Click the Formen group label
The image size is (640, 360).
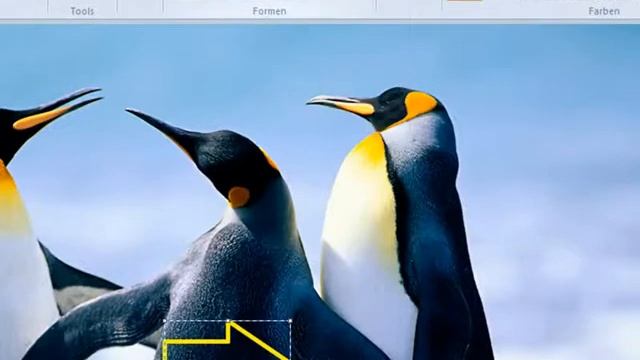(269, 11)
